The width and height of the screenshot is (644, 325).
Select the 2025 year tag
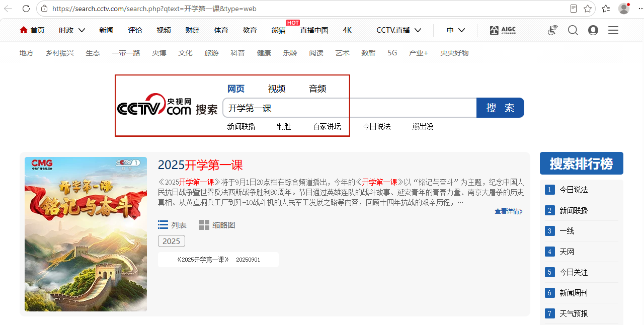click(x=172, y=241)
